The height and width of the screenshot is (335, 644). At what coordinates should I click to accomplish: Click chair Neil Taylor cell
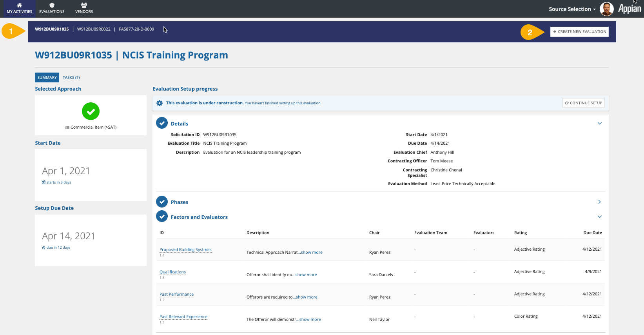[379, 319]
